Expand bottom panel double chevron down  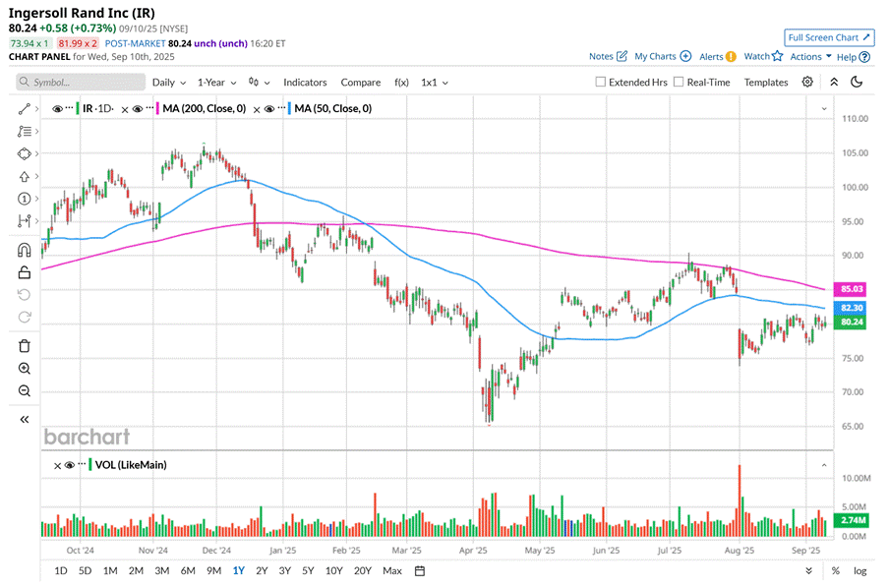tap(808, 570)
